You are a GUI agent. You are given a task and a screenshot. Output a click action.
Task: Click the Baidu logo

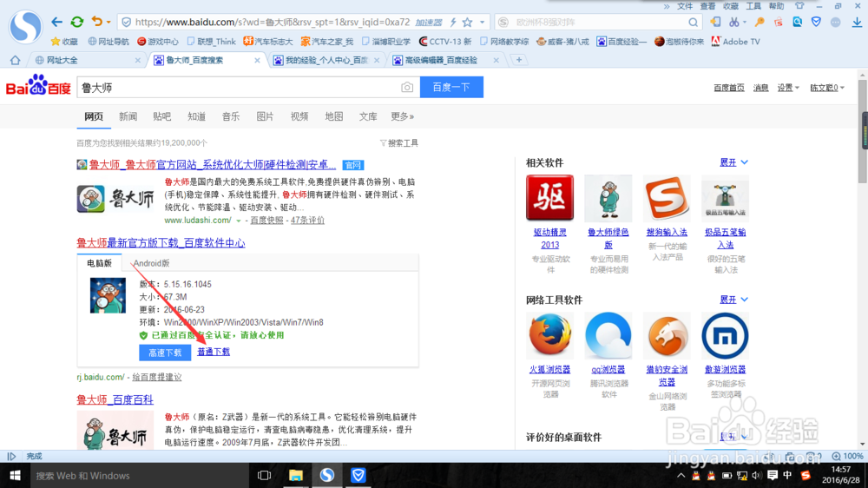(38, 86)
